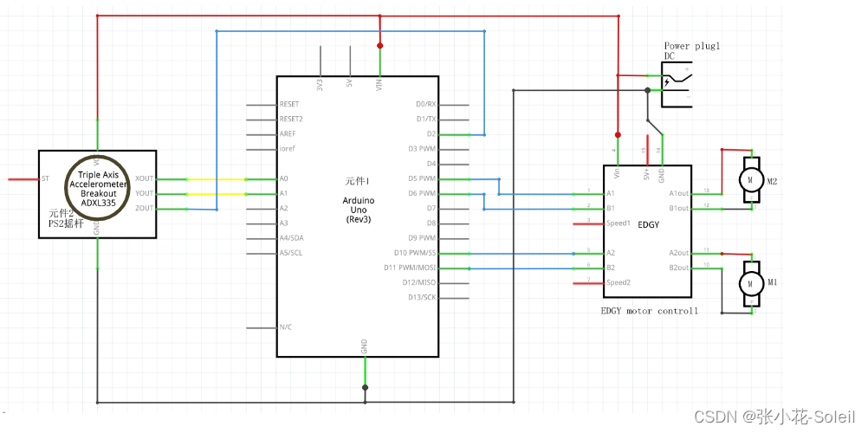Click the '元件1' label on Arduino
Screen dimensions: 868x433
coord(357,180)
